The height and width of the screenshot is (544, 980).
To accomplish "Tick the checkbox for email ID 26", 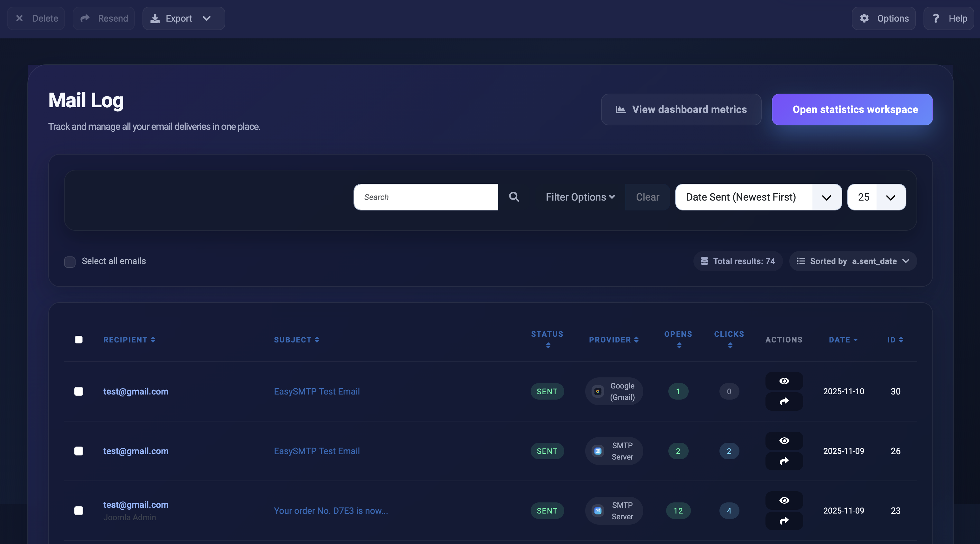I will pyautogui.click(x=79, y=451).
